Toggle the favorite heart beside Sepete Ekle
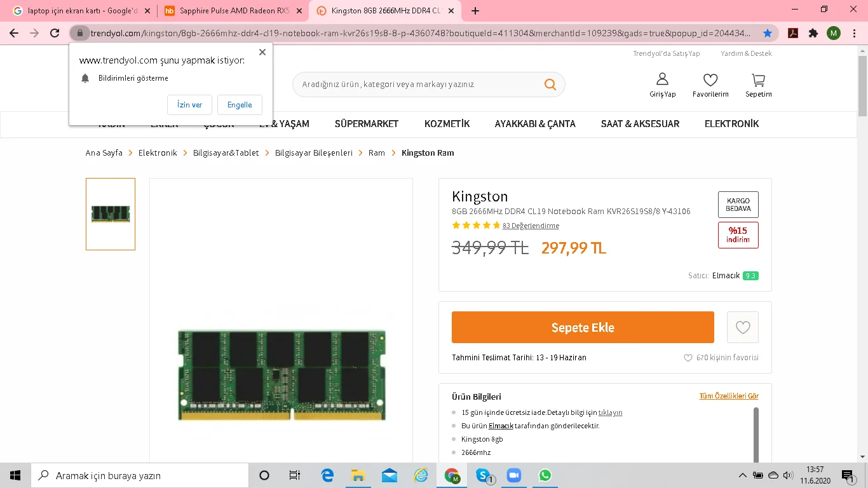This screenshot has width=868, height=488. 743,327
